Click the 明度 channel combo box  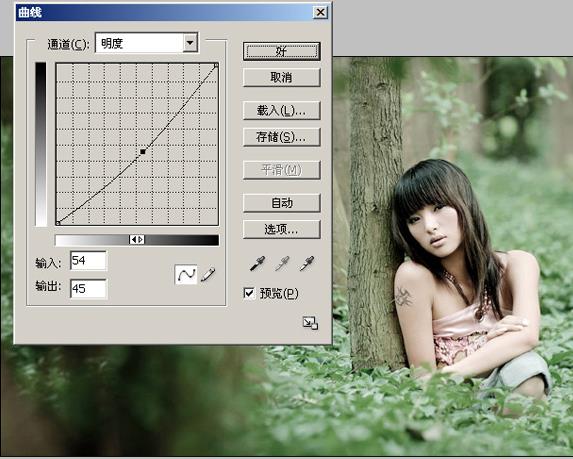[x=147, y=43]
